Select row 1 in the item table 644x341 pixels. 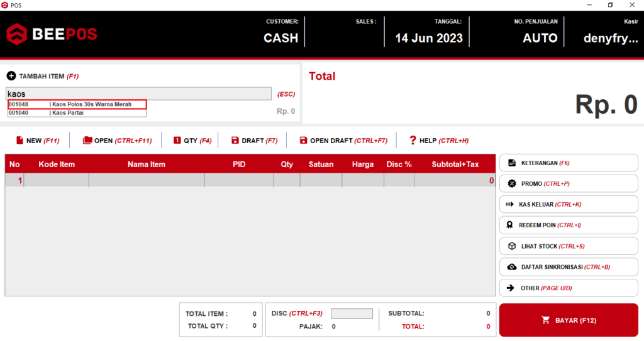click(x=250, y=180)
